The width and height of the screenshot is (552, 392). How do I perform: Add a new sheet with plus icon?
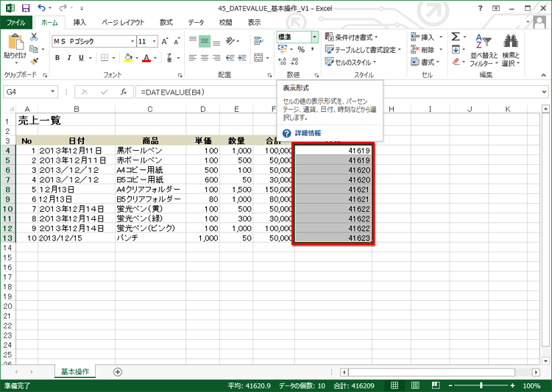pos(118,372)
